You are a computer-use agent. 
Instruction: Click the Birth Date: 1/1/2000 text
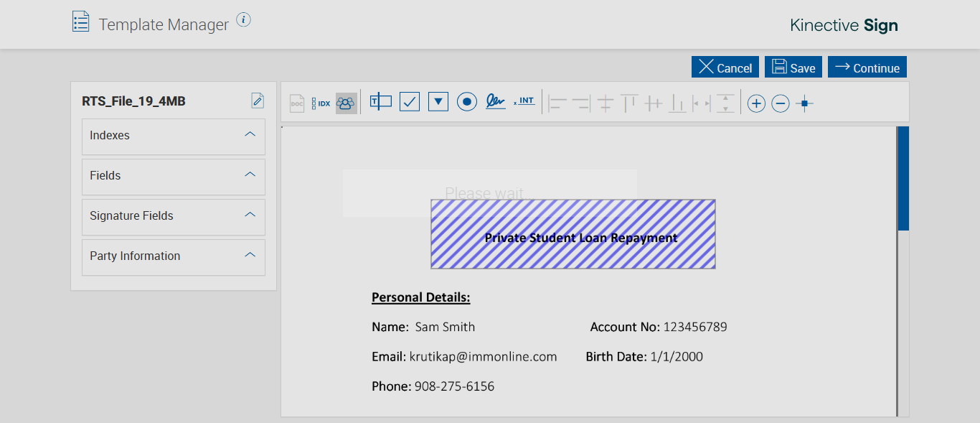[x=644, y=356]
